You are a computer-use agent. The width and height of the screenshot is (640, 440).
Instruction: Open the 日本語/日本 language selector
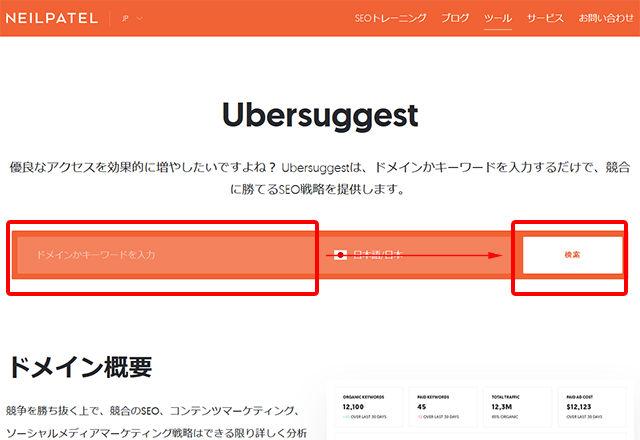click(x=413, y=255)
